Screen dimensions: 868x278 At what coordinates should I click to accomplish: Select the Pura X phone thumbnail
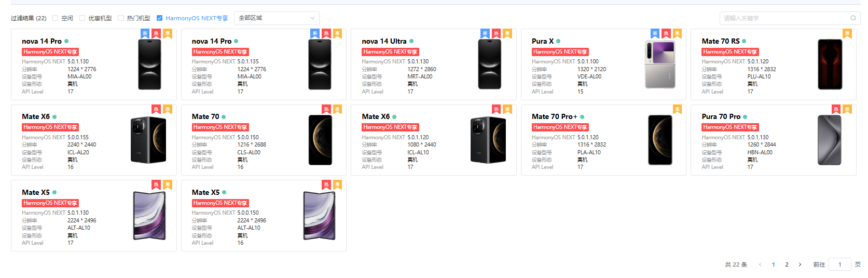pyautogui.click(x=660, y=64)
